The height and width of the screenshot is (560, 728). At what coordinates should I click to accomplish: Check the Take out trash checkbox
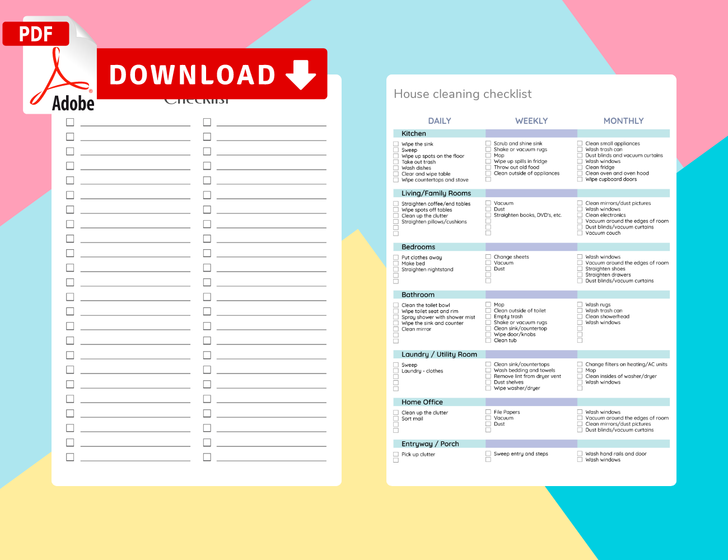point(396,162)
